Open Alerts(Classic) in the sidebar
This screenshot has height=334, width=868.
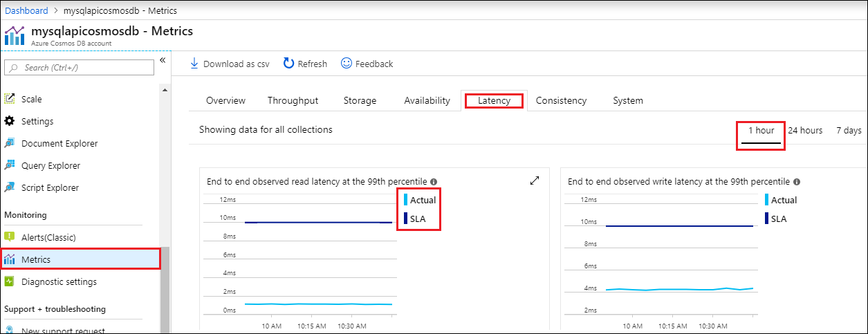tap(48, 237)
